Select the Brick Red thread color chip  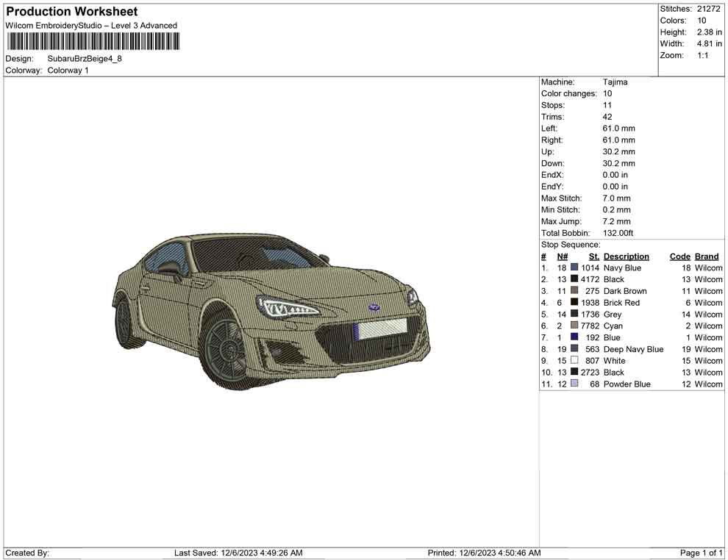coord(574,302)
